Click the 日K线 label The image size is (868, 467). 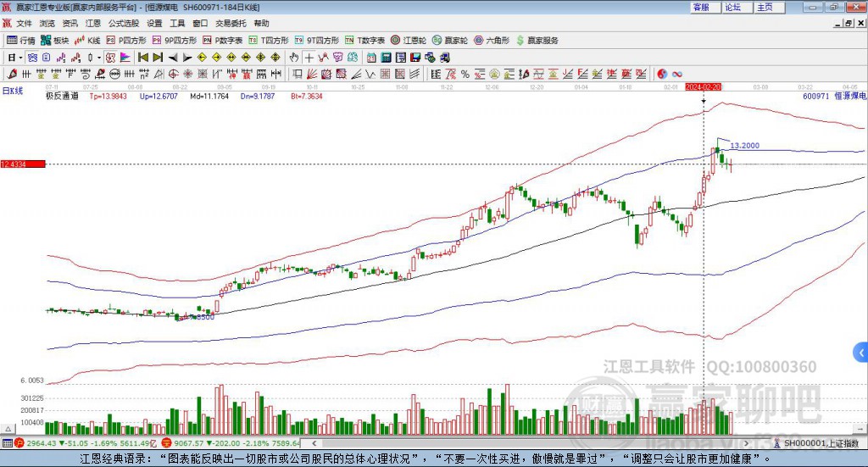pos(13,92)
